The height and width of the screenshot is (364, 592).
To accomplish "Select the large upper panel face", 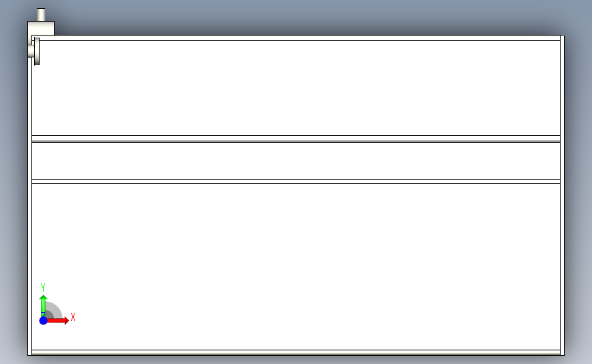I will click(296, 88).
